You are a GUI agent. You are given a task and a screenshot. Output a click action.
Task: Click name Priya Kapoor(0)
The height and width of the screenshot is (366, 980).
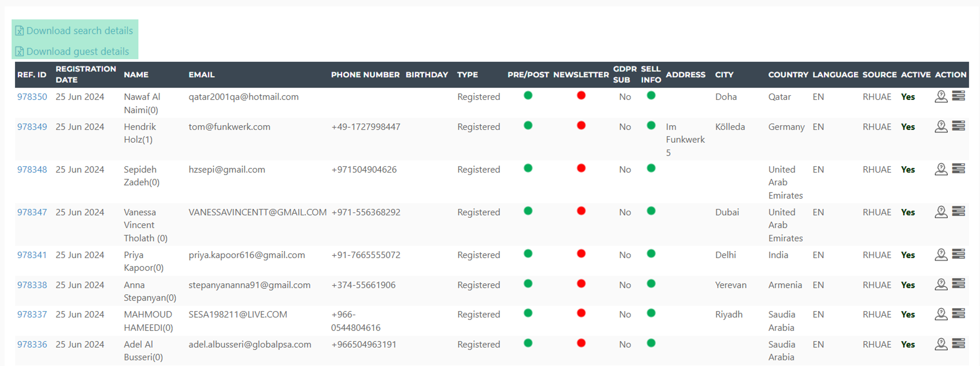143,261
